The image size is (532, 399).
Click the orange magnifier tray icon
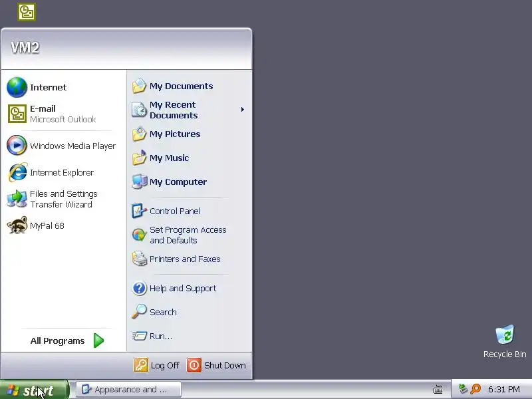(475, 389)
